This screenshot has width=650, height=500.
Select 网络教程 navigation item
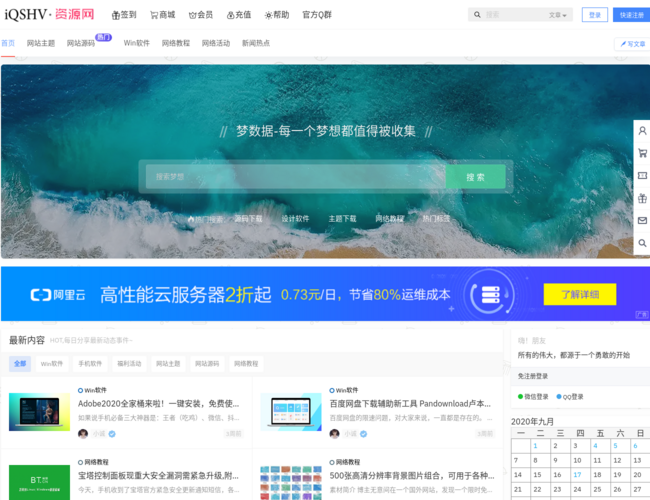176,43
